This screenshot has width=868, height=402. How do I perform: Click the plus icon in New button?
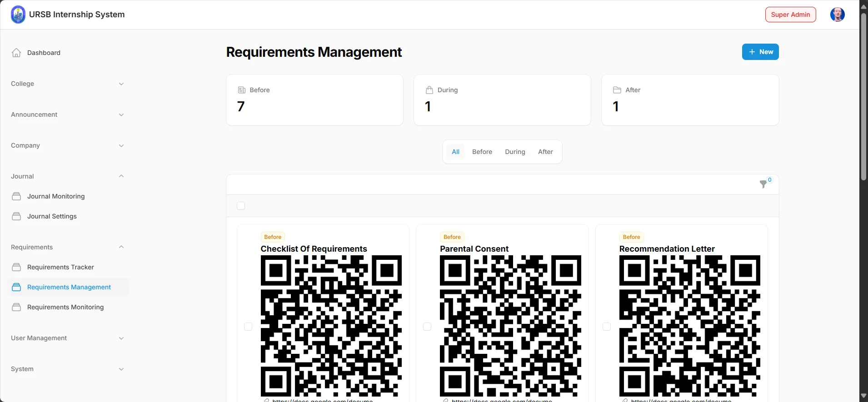[x=752, y=52]
